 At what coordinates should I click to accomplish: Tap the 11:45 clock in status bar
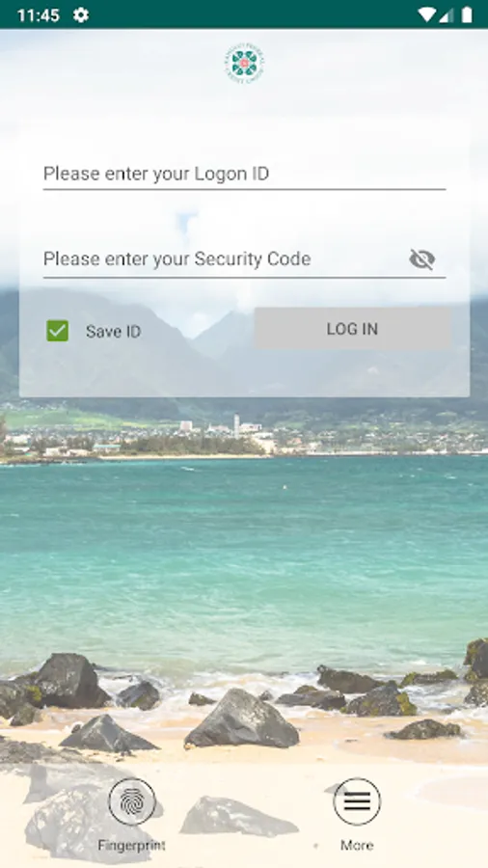coord(39,14)
